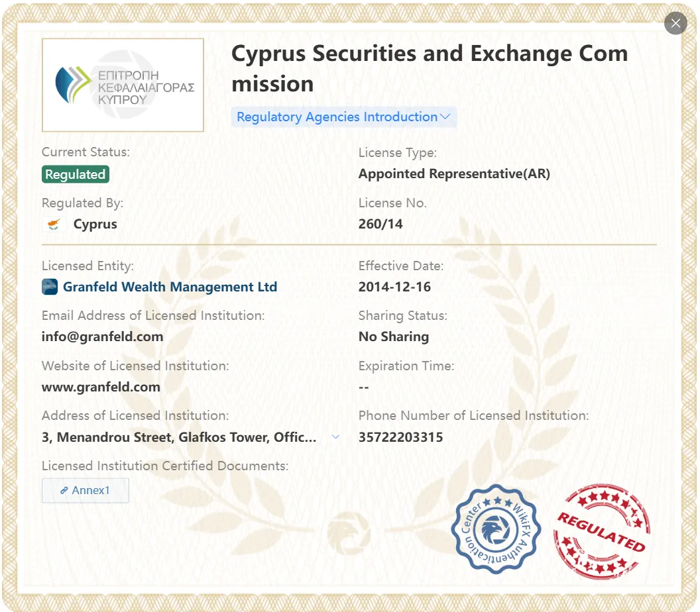Close the license certificate popup

675,23
